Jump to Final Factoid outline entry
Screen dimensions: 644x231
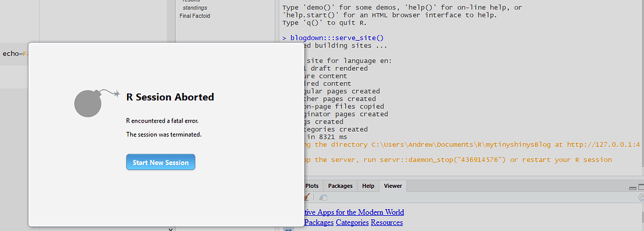coord(195,16)
